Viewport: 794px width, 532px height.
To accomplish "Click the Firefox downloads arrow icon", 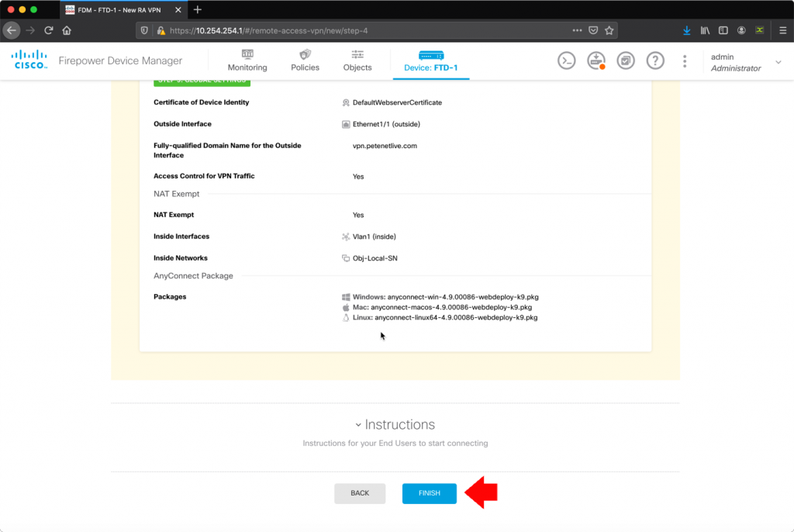I will pos(685,29).
